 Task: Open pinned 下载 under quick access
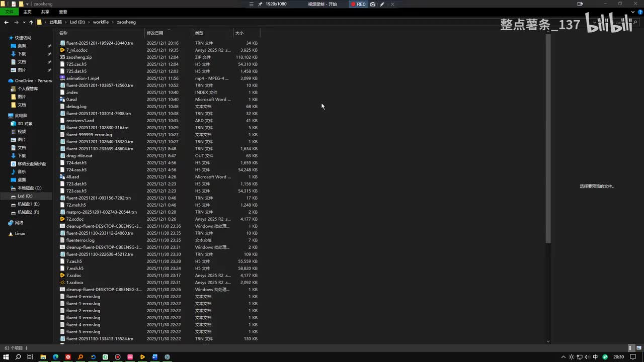(x=22, y=54)
